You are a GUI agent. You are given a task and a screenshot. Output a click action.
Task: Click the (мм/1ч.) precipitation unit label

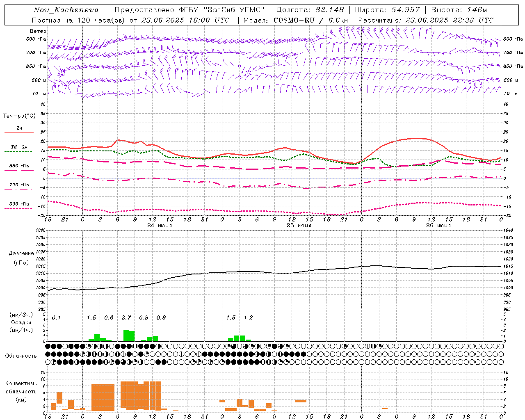tap(21, 330)
